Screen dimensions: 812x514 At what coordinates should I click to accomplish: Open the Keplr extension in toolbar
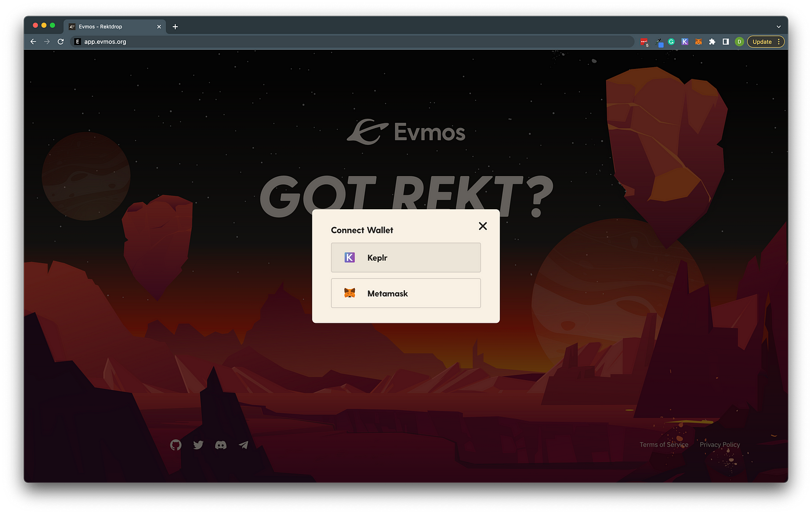[685, 42]
